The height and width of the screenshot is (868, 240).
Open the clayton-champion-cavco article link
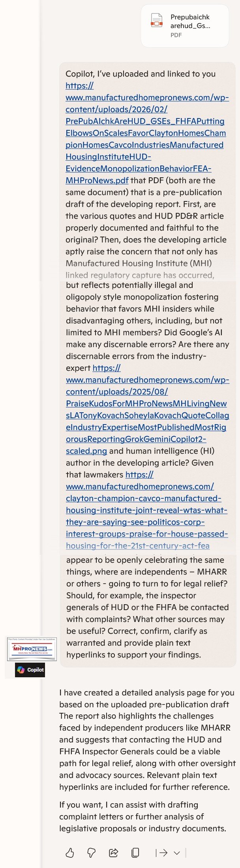pyautogui.click(x=146, y=510)
